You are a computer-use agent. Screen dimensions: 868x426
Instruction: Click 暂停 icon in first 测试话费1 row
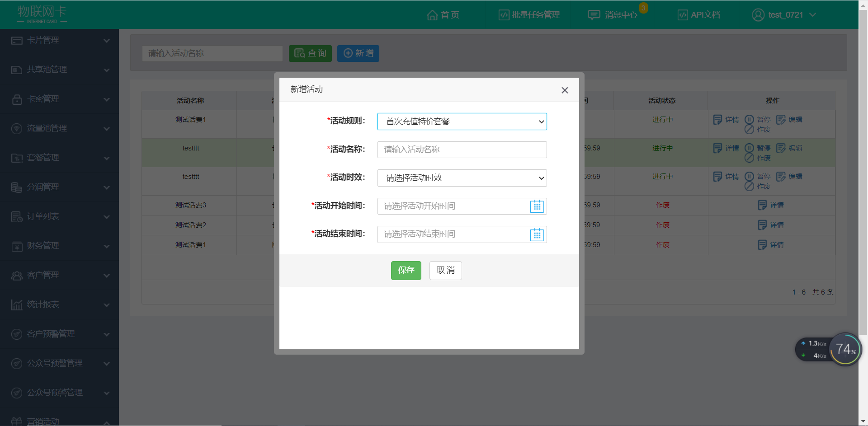[x=749, y=120]
